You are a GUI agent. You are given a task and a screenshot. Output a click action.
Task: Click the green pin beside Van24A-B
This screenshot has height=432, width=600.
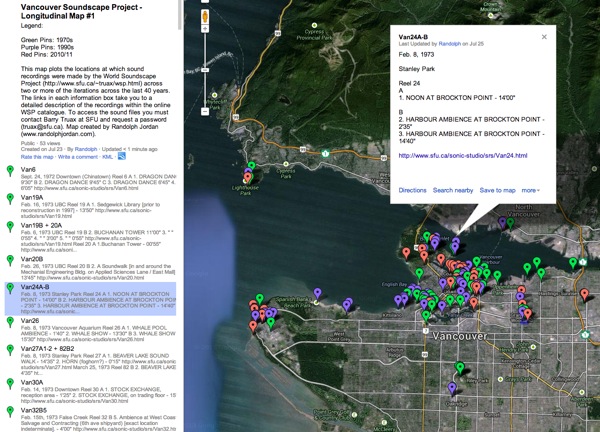tap(10, 289)
